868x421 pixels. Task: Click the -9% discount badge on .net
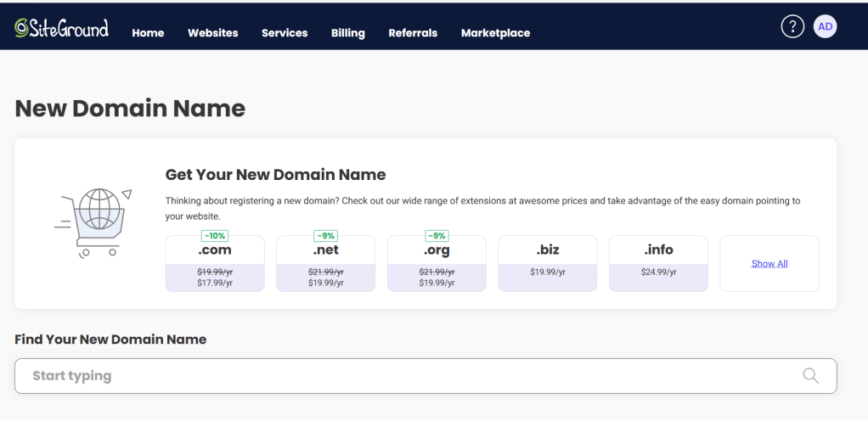(325, 236)
